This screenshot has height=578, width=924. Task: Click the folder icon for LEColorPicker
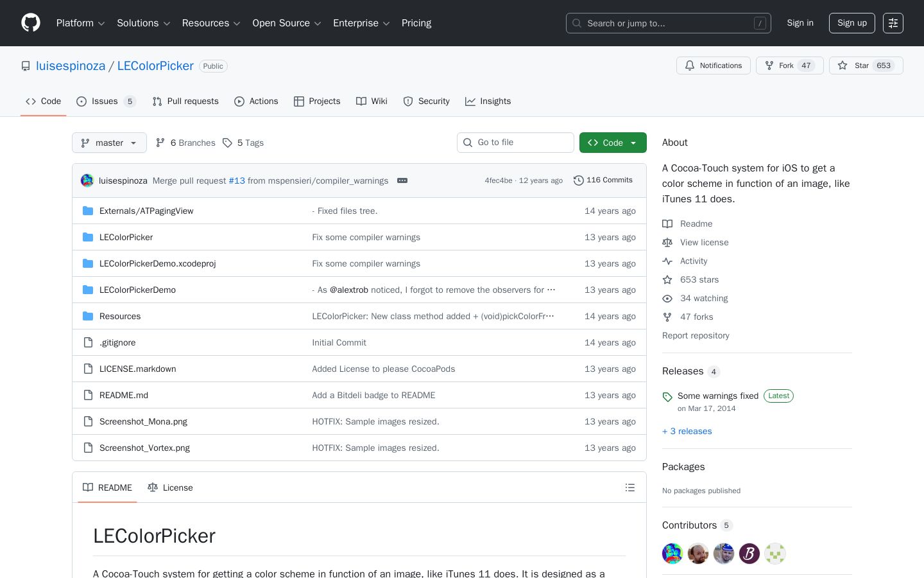point(88,237)
